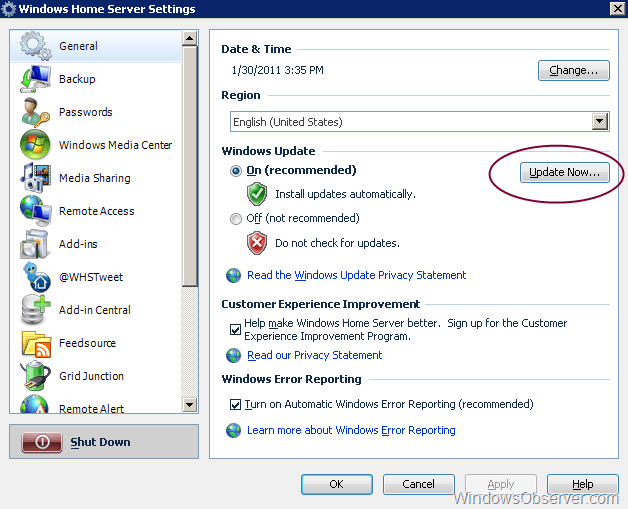Click the sidebar scrollbar up arrow
The width and height of the screenshot is (628, 509).
point(189,38)
